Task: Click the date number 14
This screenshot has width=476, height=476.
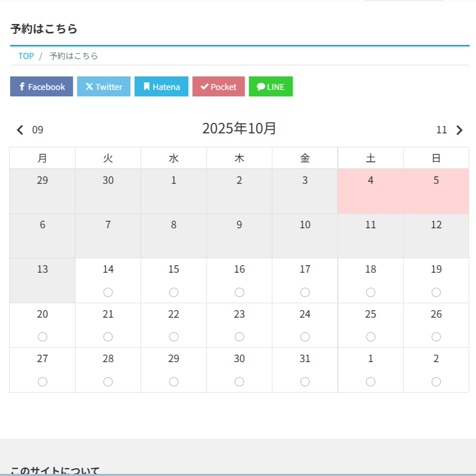Action: [x=108, y=269]
